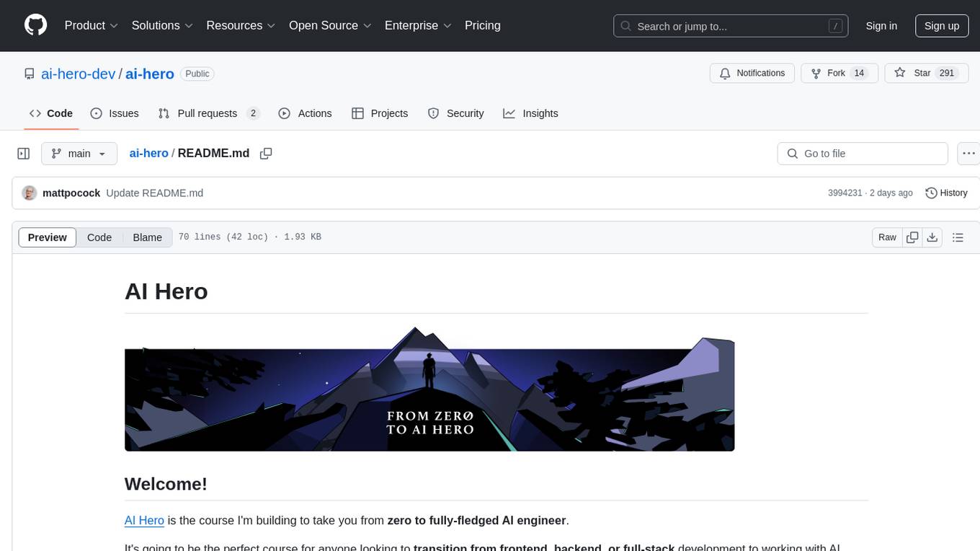The image size is (980, 551).
Task: Download the raw file
Action: click(932, 237)
